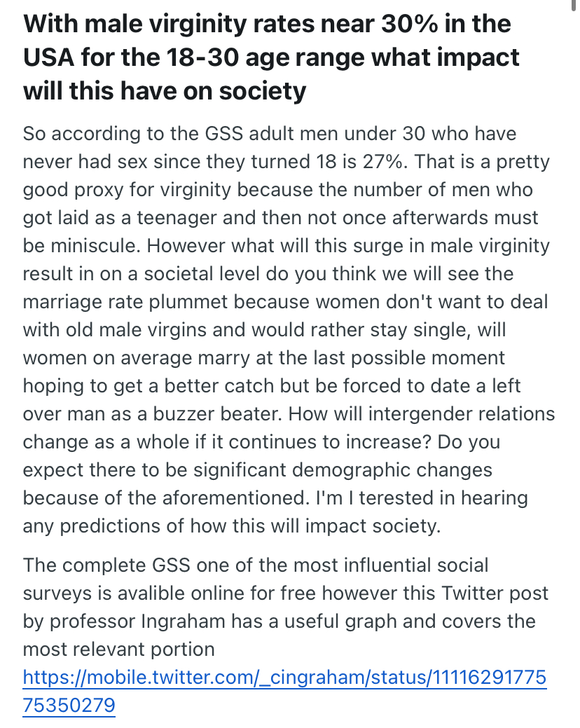This screenshot has width=580, height=728.
Task: Click the phrase "marriage rate" in the body text
Action: tap(83, 302)
